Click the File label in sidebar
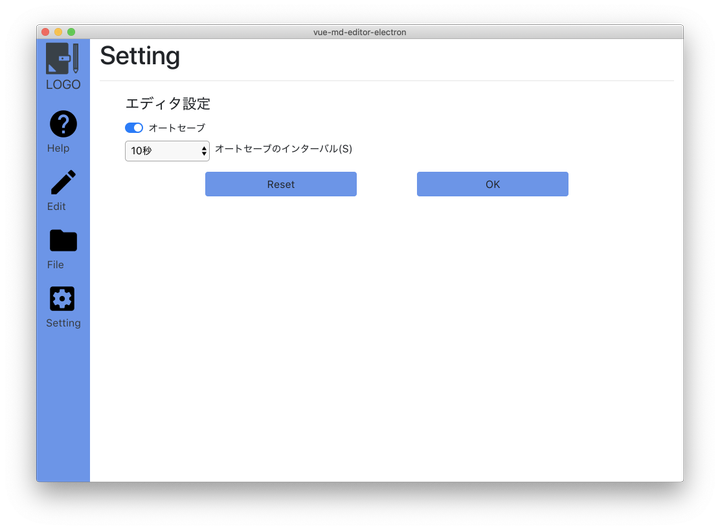 click(56, 265)
